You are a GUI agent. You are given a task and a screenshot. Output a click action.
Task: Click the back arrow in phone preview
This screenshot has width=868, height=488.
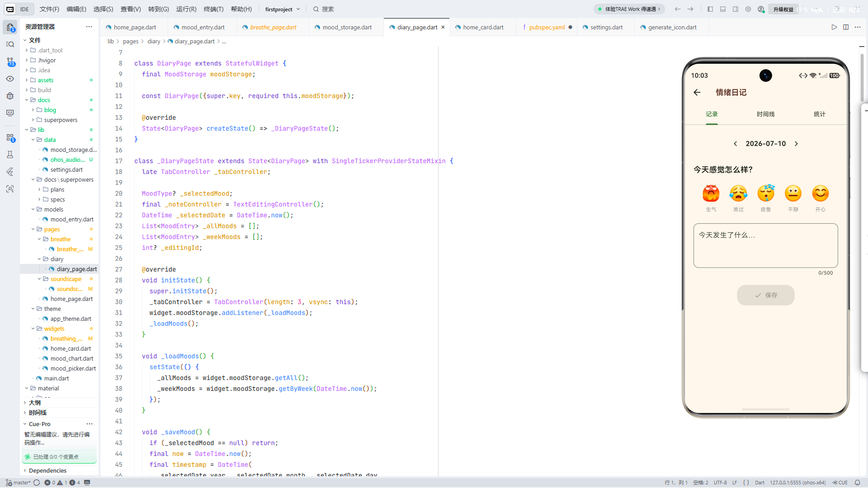[697, 92]
